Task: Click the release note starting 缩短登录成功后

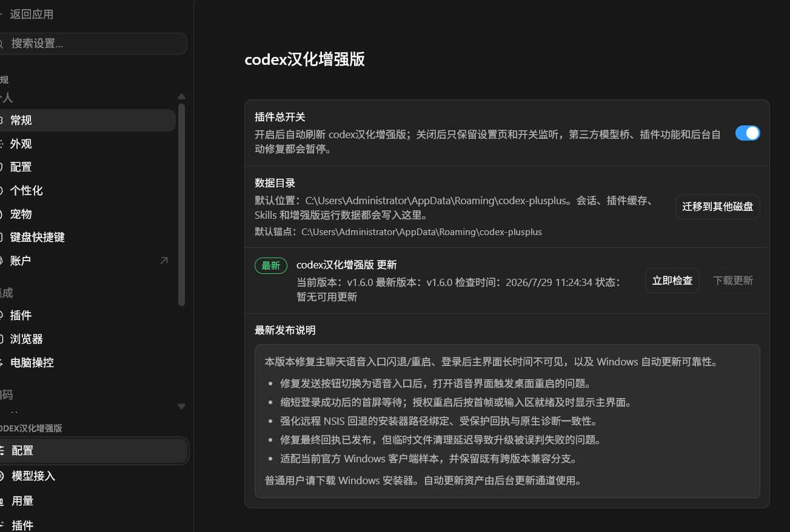Action: pos(455,402)
